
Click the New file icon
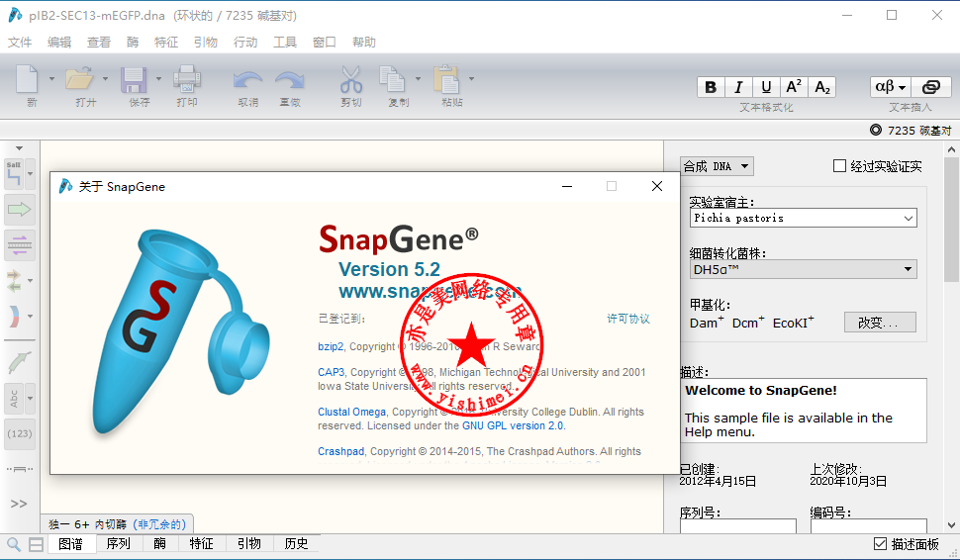(27, 79)
